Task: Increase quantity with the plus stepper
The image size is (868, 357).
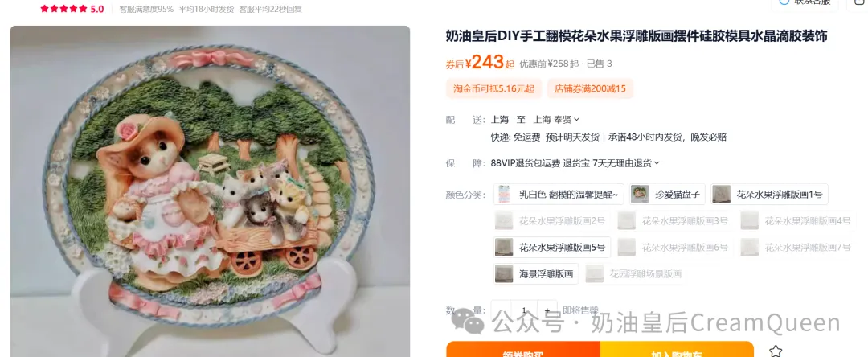Action: [x=547, y=310]
